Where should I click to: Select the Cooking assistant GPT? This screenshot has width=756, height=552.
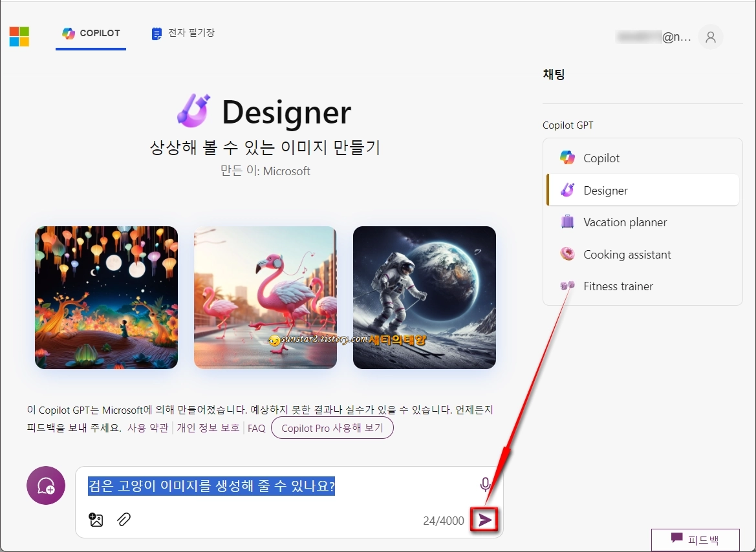pyautogui.click(x=627, y=254)
